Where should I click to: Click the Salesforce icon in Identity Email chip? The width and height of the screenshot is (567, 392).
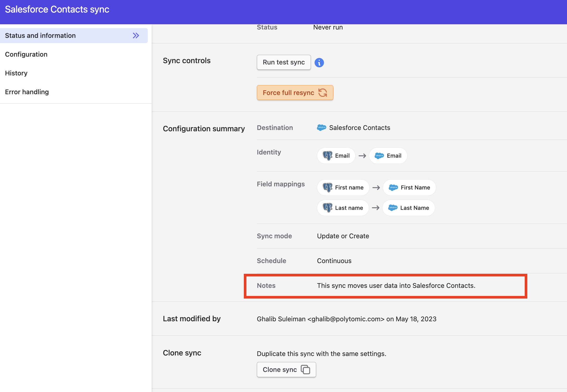tap(379, 156)
